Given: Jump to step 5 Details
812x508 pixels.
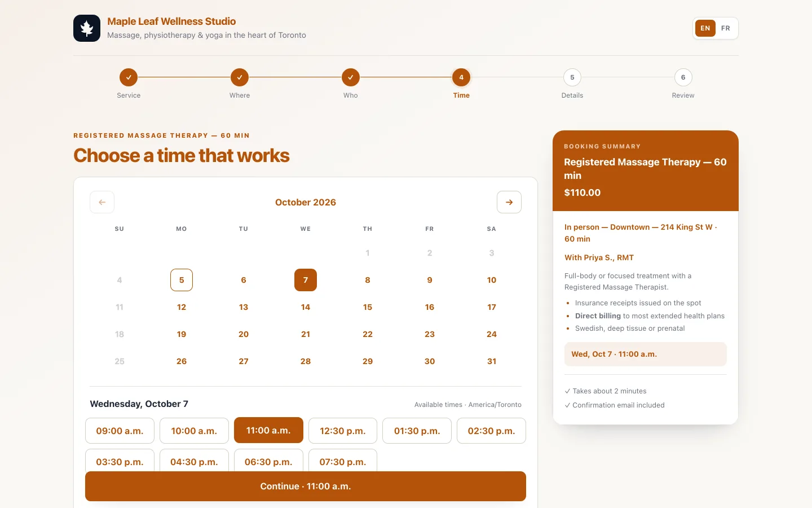Looking at the screenshot, I should pyautogui.click(x=572, y=77).
